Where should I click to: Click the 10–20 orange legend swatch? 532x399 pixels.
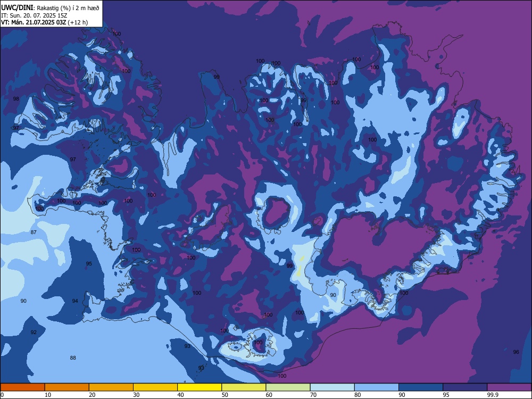tap(67, 387)
